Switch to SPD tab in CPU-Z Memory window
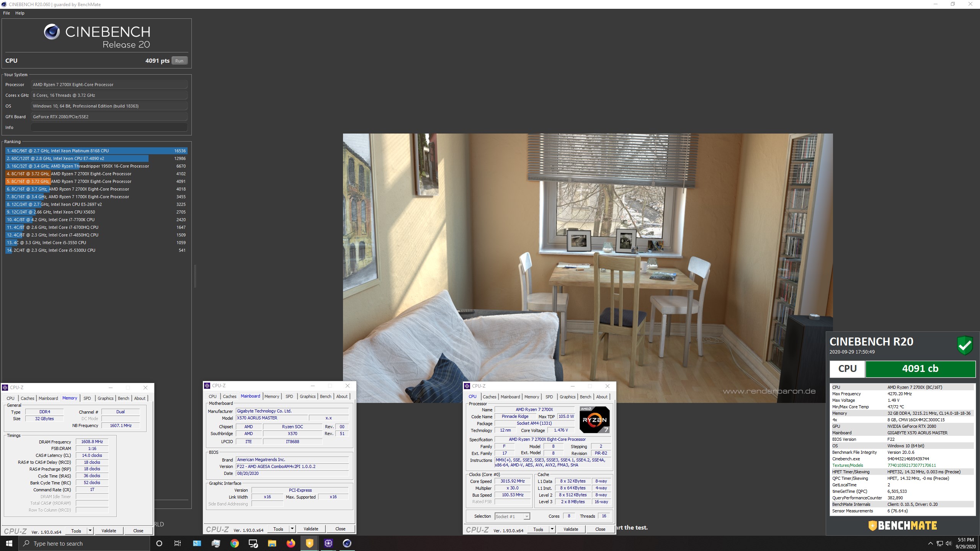 pos(87,398)
